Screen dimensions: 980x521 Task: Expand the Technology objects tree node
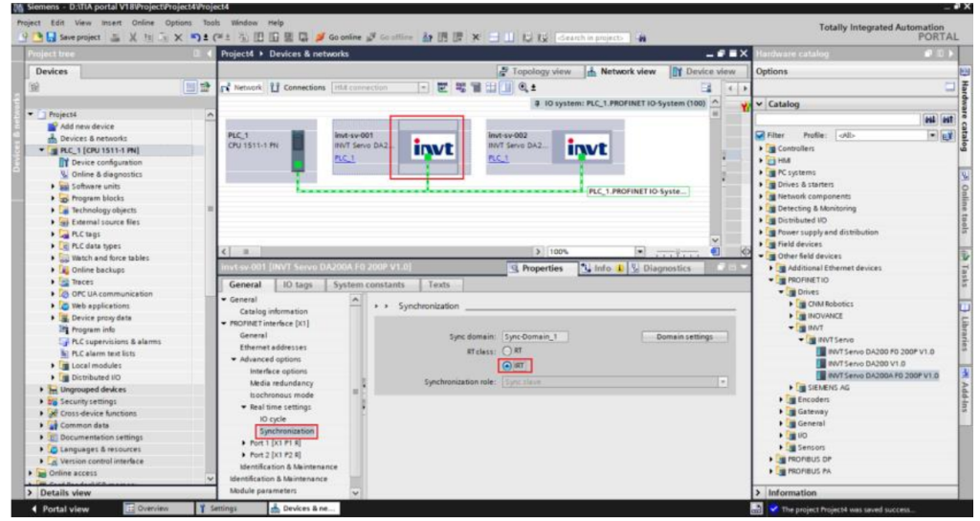click(x=54, y=210)
